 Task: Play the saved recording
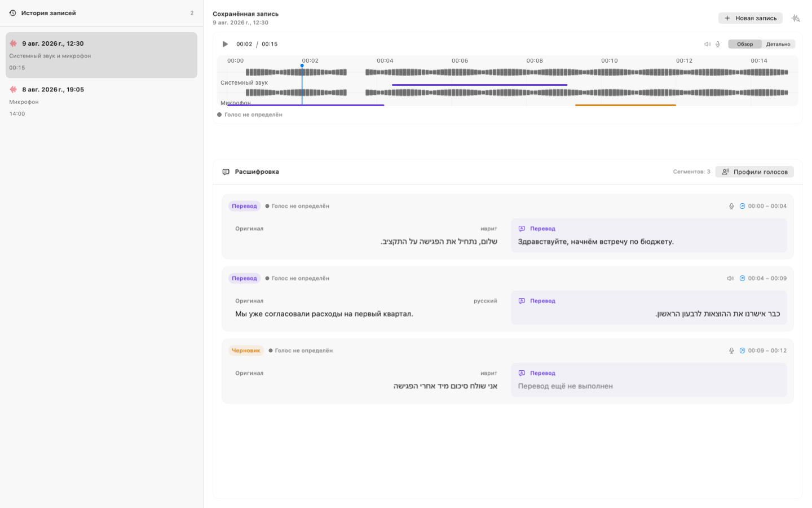(x=225, y=44)
